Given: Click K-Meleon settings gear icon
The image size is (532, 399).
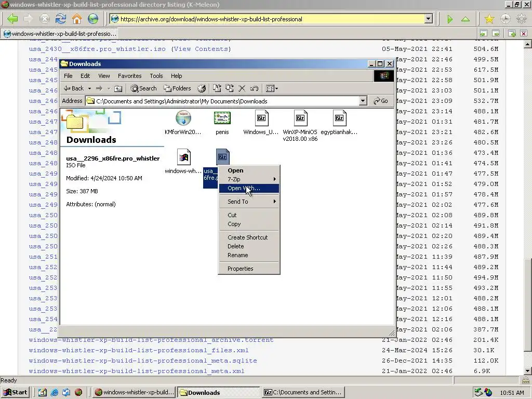Looking at the screenshot, I should [x=521, y=19].
